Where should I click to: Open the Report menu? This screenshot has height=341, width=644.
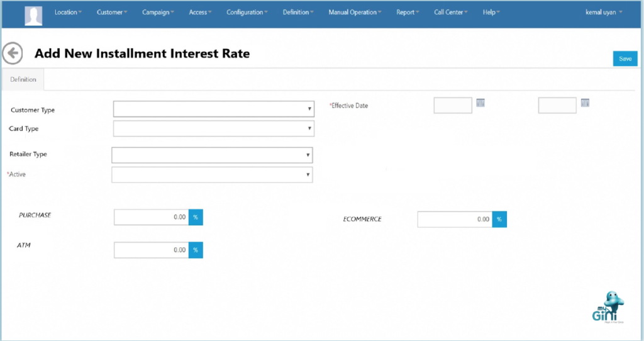coord(408,13)
